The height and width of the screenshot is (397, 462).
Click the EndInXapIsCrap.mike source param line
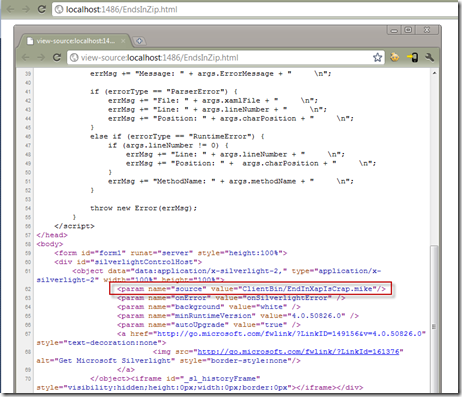point(251,289)
